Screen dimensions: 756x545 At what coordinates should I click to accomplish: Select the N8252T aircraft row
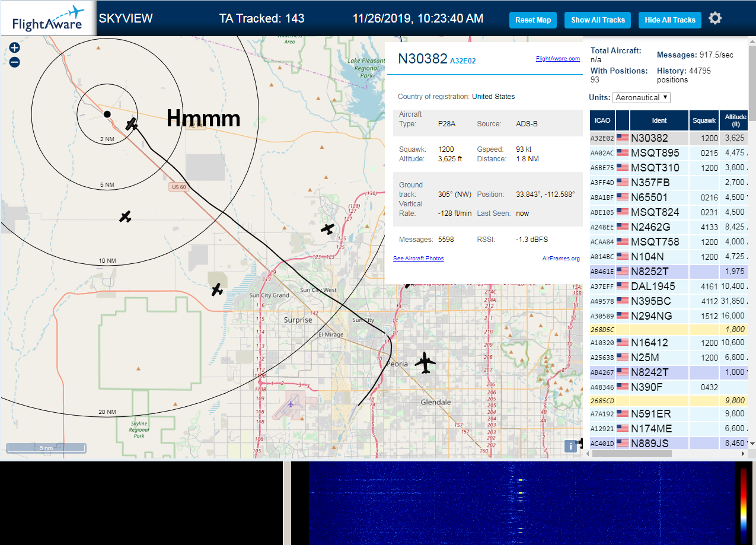(669, 272)
